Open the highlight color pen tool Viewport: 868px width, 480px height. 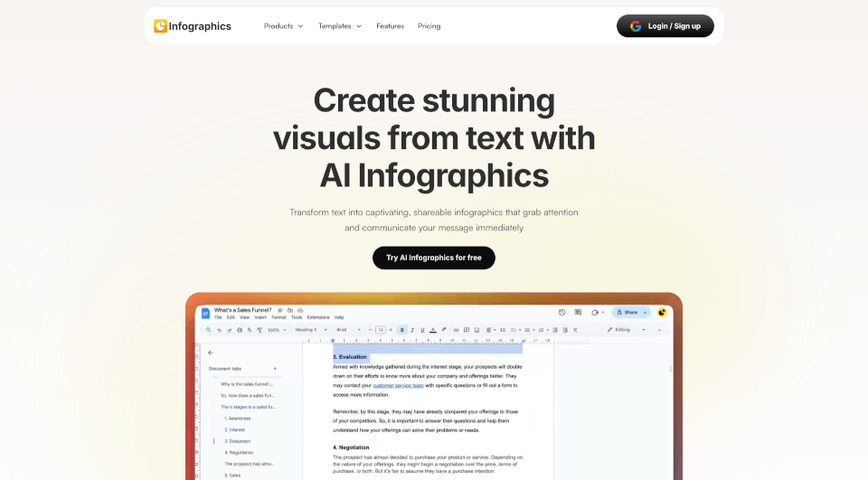point(444,329)
